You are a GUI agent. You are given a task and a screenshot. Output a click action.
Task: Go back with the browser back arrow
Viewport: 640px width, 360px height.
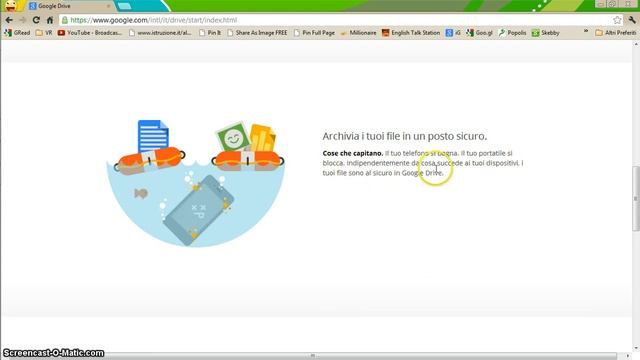point(9,20)
